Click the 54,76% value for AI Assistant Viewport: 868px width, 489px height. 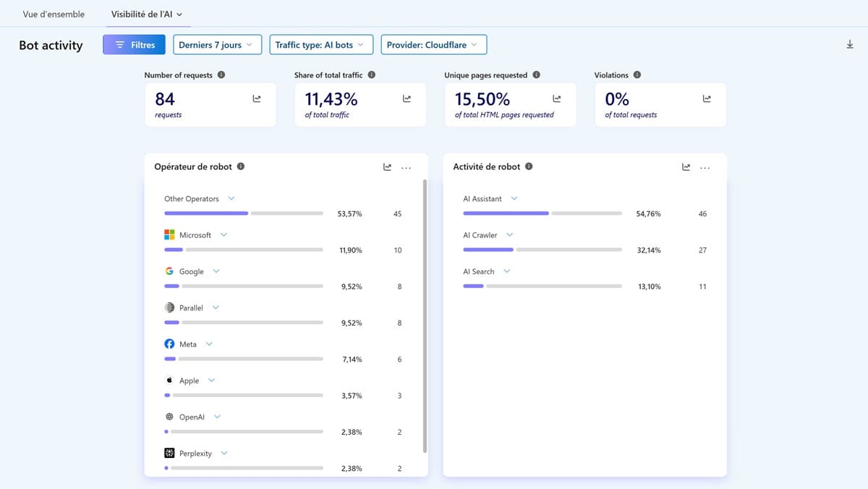[x=649, y=214]
